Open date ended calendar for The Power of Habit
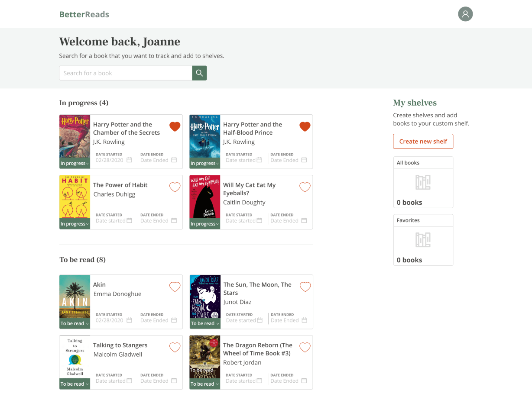The image size is (532, 400). [x=174, y=221]
